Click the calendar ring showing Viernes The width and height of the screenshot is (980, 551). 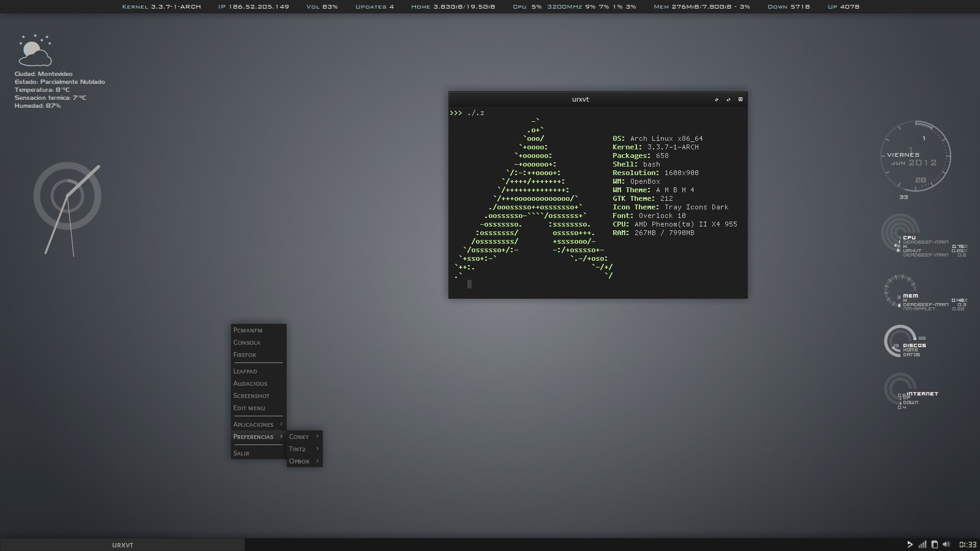tap(915, 156)
